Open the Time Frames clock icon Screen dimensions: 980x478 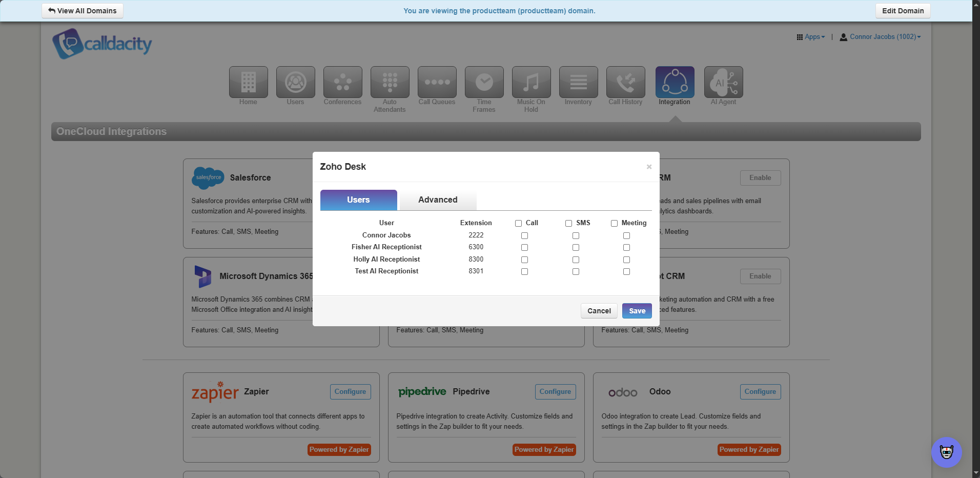pos(484,82)
